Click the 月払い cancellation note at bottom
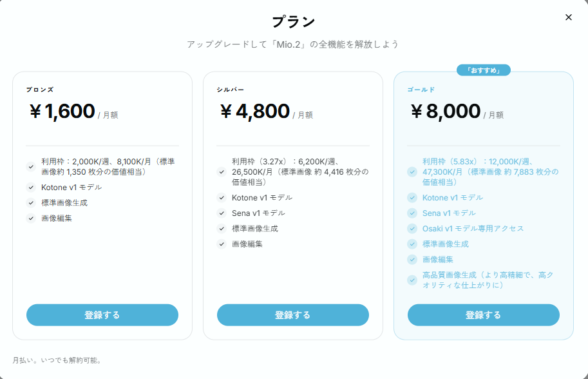This screenshot has width=588, height=379. point(57,360)
